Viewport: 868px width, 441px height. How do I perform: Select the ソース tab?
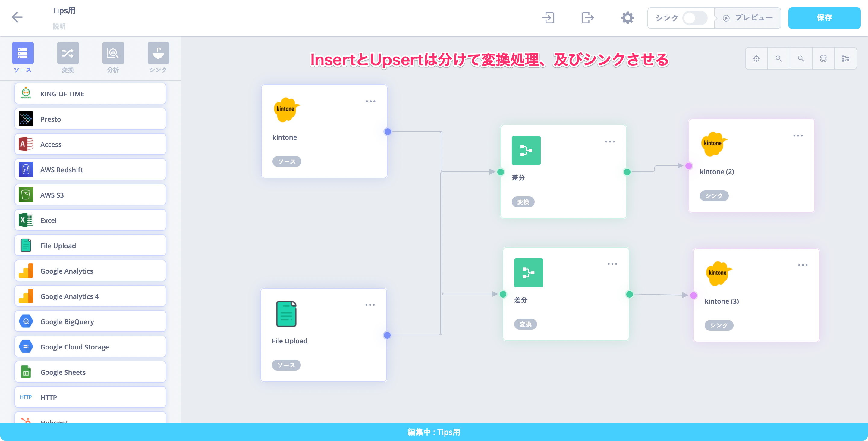click(23, 58)
